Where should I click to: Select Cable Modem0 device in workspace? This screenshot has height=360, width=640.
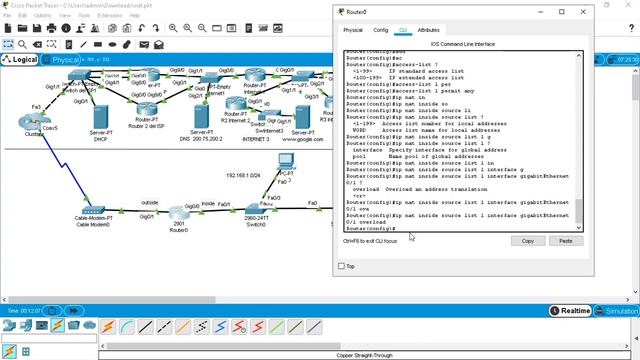[x=93, y=211]
